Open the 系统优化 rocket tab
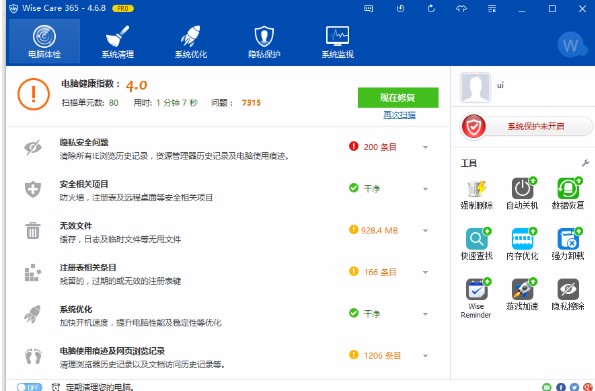The image size is (595, 391). 191,41
